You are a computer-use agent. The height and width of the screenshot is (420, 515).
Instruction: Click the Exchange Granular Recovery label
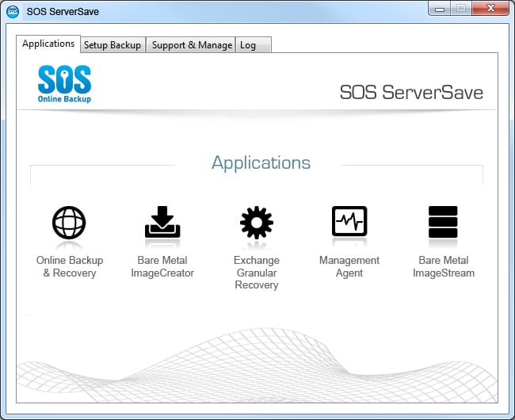pyautogui.click(x=257, y=273)
